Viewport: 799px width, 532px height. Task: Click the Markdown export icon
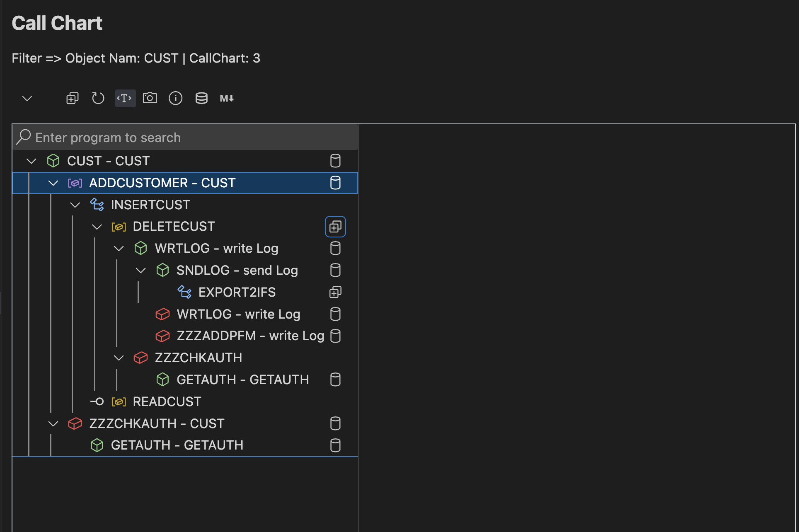227,98
